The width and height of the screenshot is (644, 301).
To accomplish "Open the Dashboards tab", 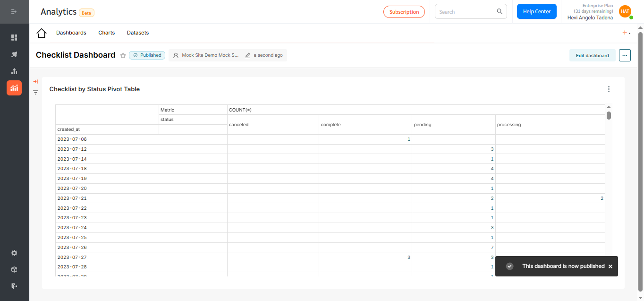I will [71, 33].
